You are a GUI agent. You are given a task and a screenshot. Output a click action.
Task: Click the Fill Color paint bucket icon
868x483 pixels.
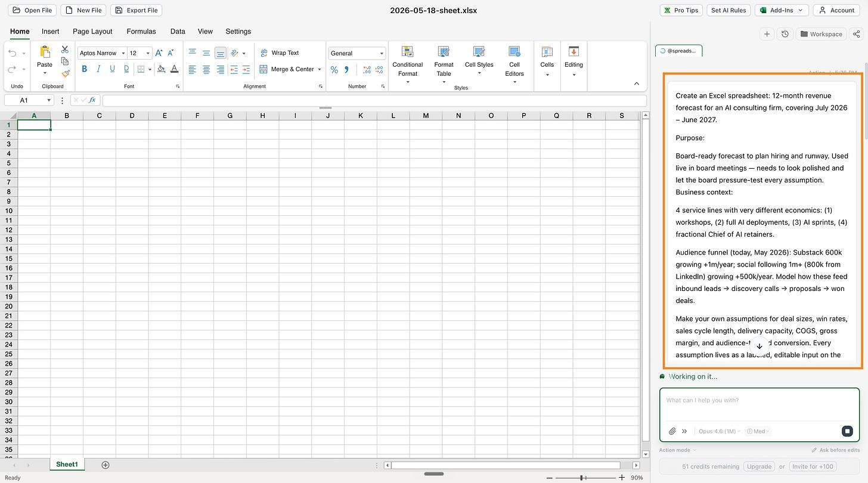click(161, 69)
